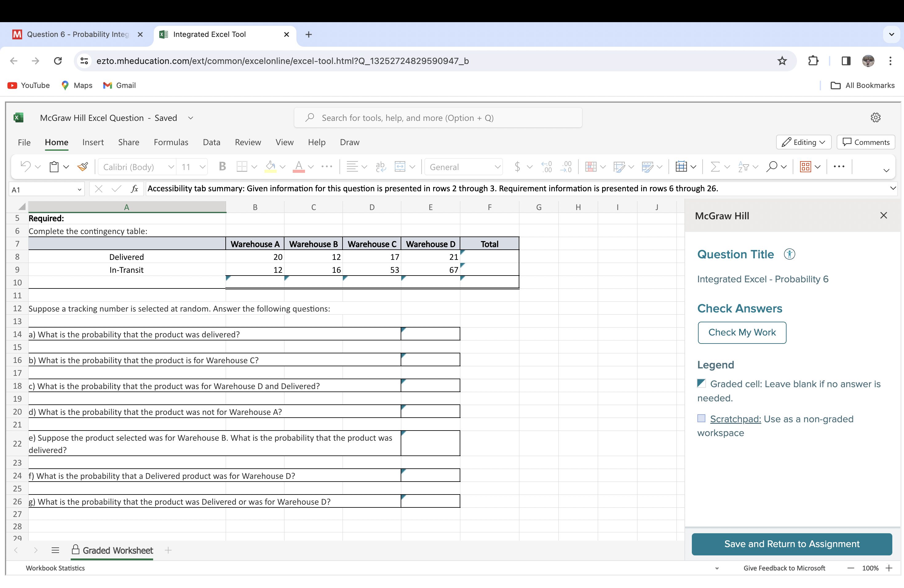Open the Draw tab
The height and width of the screenshot is (588, 904).
click(x=349, y=142)
